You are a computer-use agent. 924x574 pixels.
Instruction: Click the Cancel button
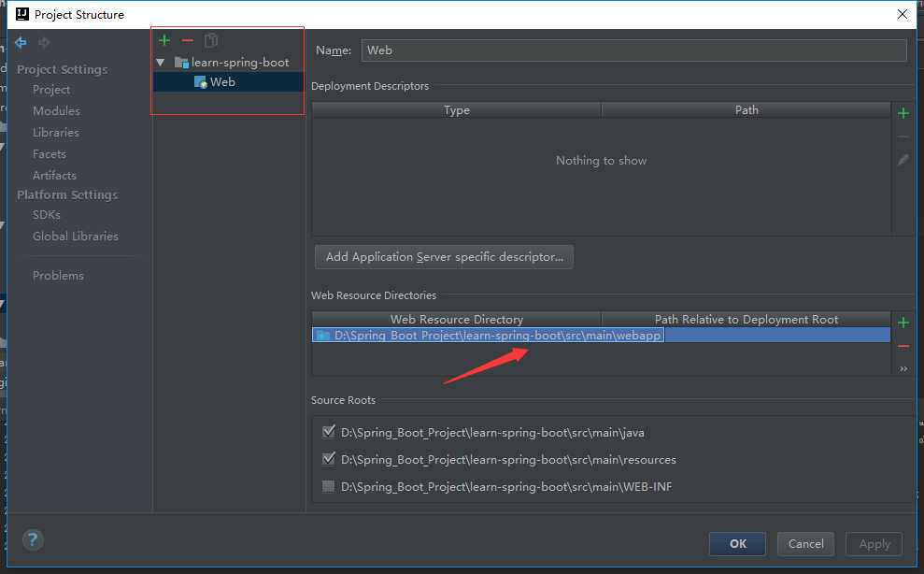click(x=805, y=544)
